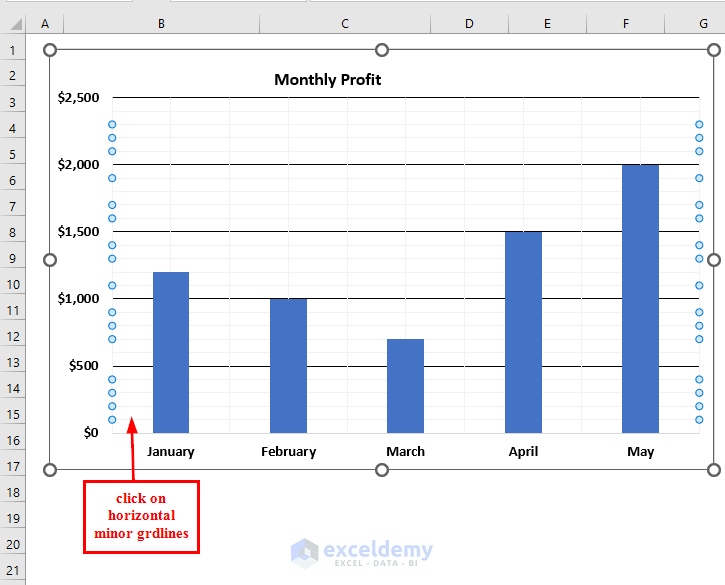
Task: Click the April bar in chart
Action: 523,333
